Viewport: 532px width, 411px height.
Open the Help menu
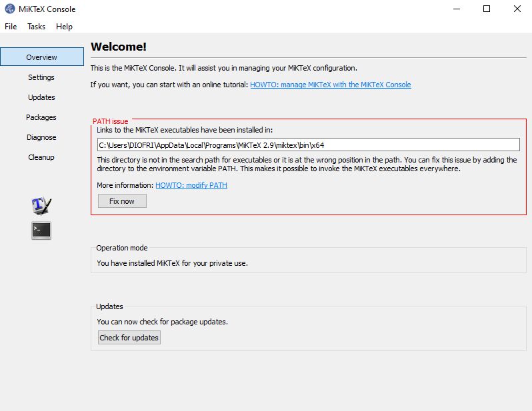tap(64, 27)
